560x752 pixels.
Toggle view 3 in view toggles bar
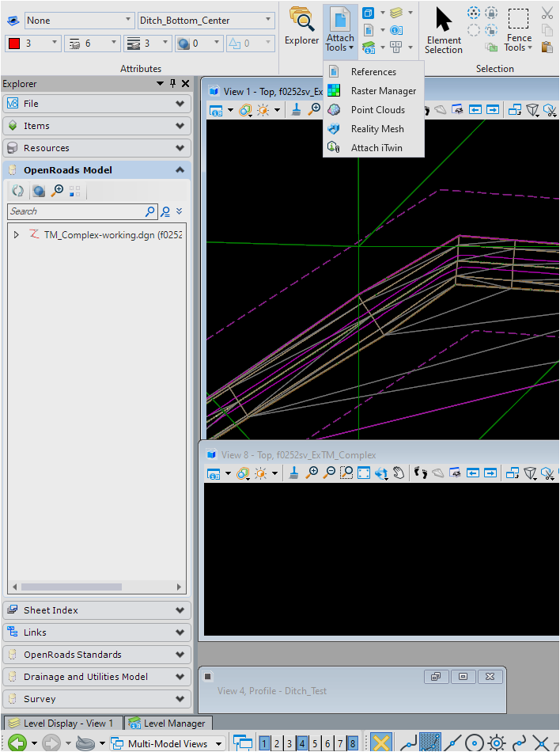coord(289,744)
